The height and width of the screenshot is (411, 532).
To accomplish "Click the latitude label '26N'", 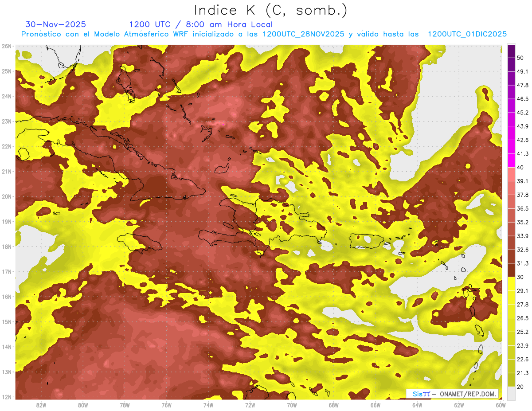I will [6, 46].
